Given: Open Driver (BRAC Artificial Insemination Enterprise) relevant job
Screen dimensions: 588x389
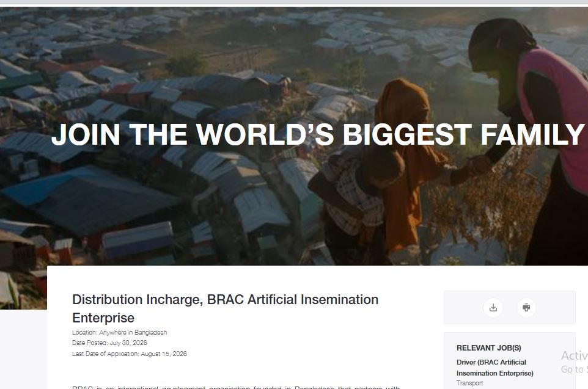Looking at the screenshot, I should [x=494, y=368].
